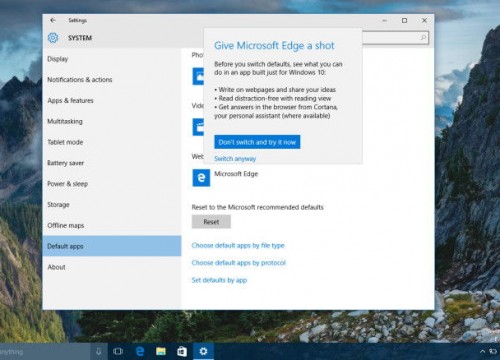Click the Video player app icon
Screen dimensions: 500x360
pos(198,127)
